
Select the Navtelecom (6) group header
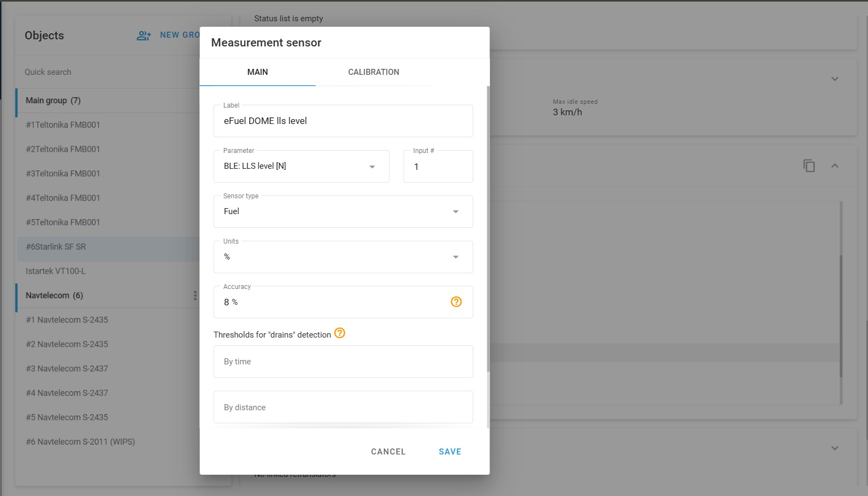pyautogui.click(x=108, y=296)
